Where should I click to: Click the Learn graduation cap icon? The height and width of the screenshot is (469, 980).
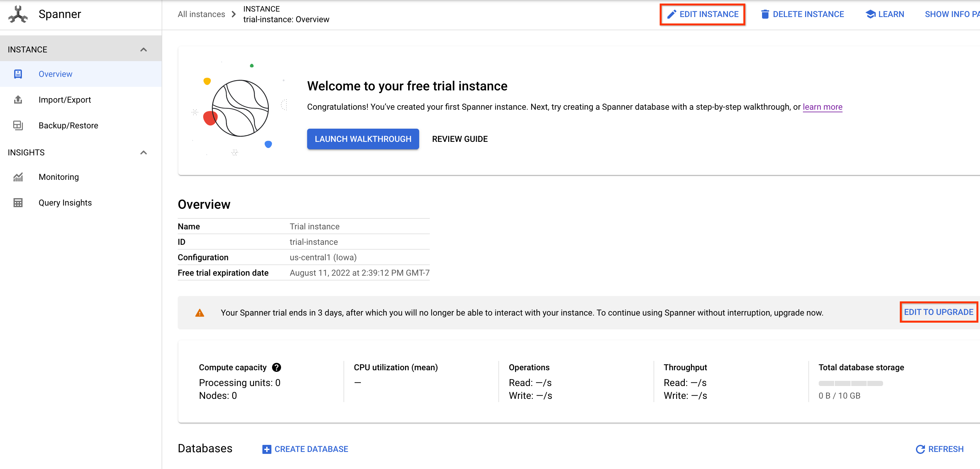[869, 14]
